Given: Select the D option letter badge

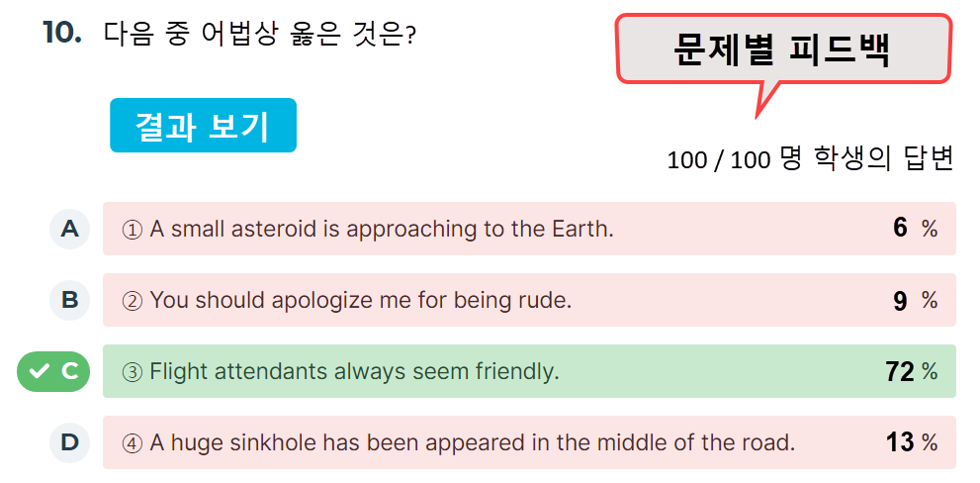Looking at the screenshot, I should point(69,443).
